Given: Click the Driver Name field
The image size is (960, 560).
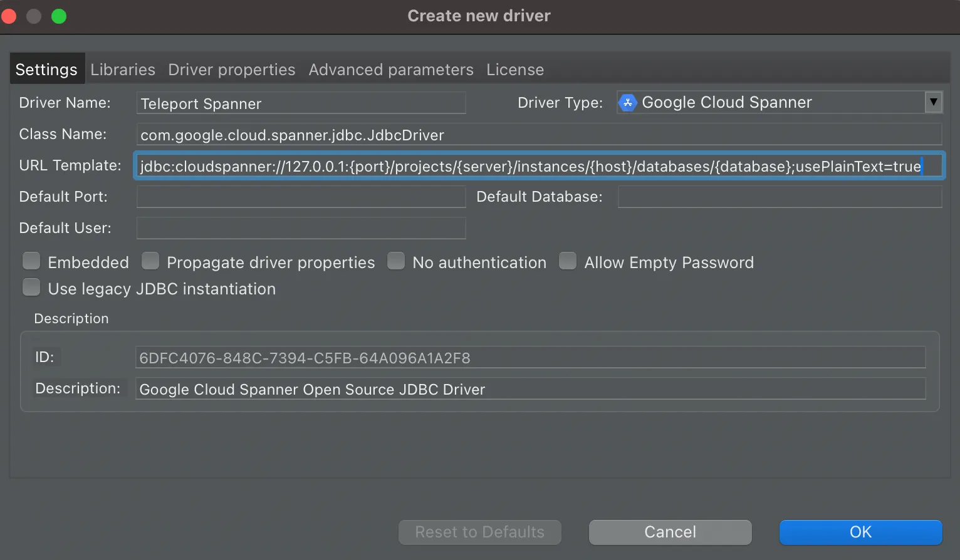Looking at the screenshot, I should (x=301, y=103).
